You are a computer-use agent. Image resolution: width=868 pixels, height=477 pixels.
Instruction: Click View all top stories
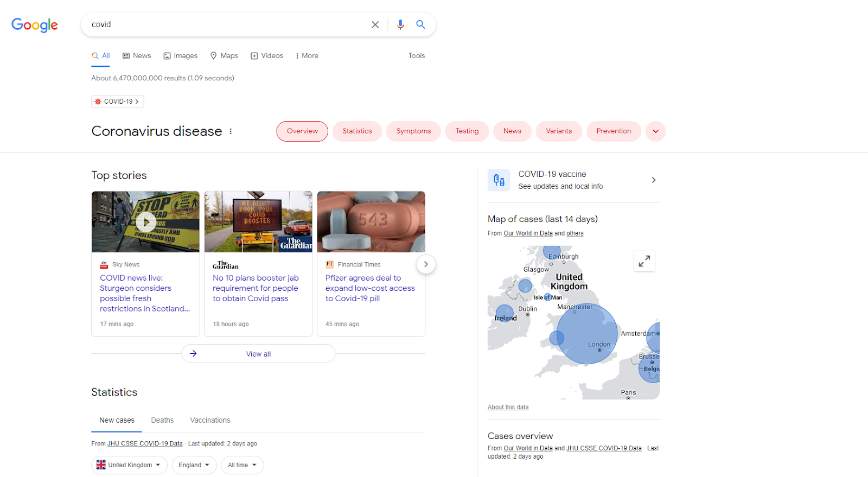tap(258, 354)
